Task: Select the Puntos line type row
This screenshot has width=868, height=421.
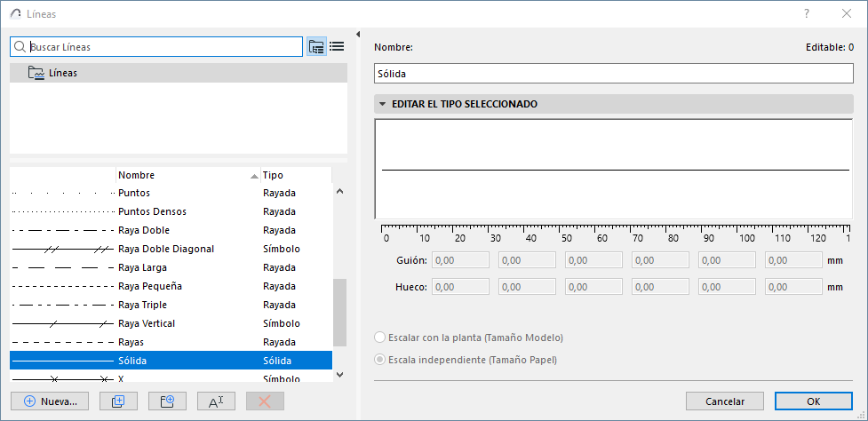Action: click(171, 193)
